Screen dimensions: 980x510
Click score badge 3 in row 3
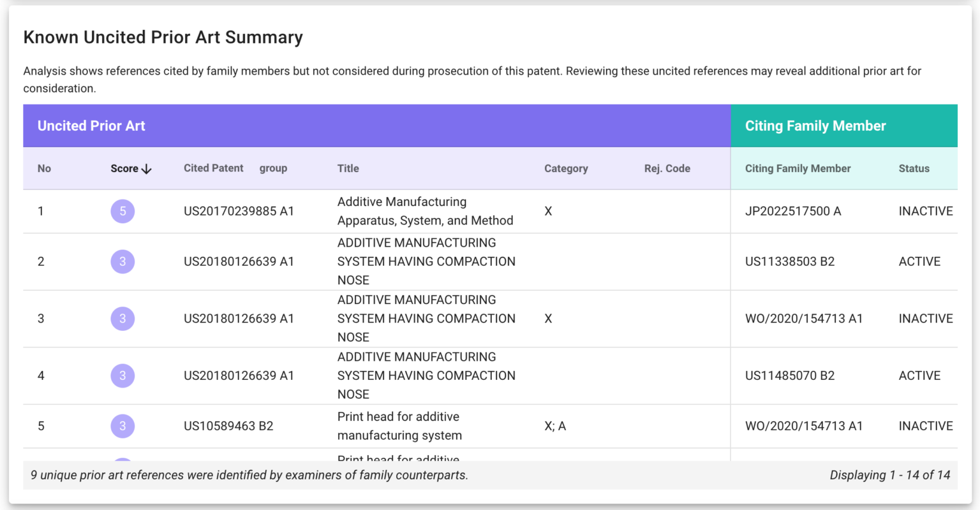(x=122, y=319)
